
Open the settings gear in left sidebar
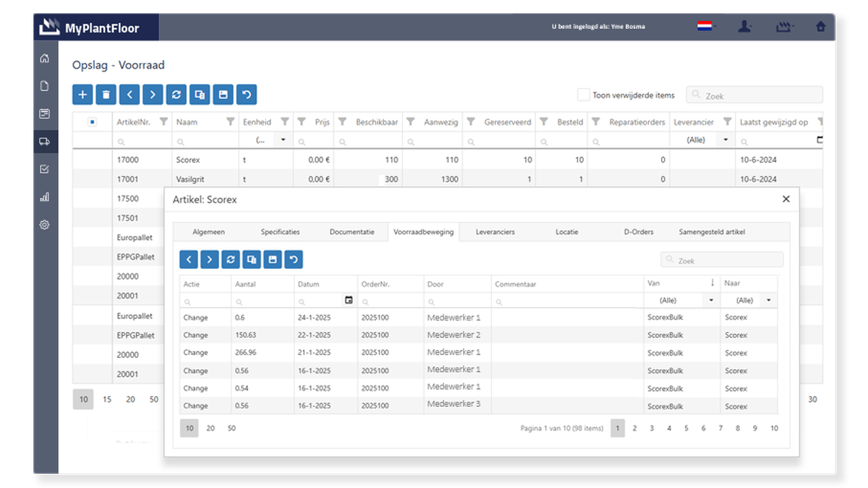45,225
